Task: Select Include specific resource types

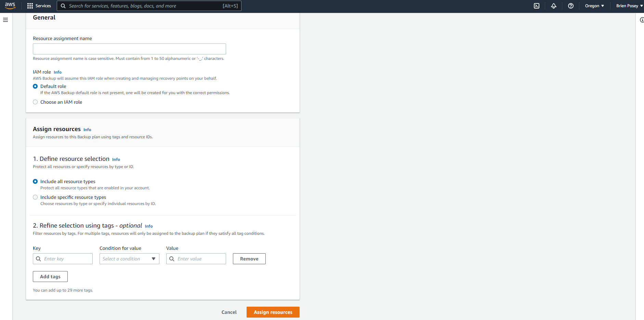Action: pyautogui.click(x=35, y=197)
